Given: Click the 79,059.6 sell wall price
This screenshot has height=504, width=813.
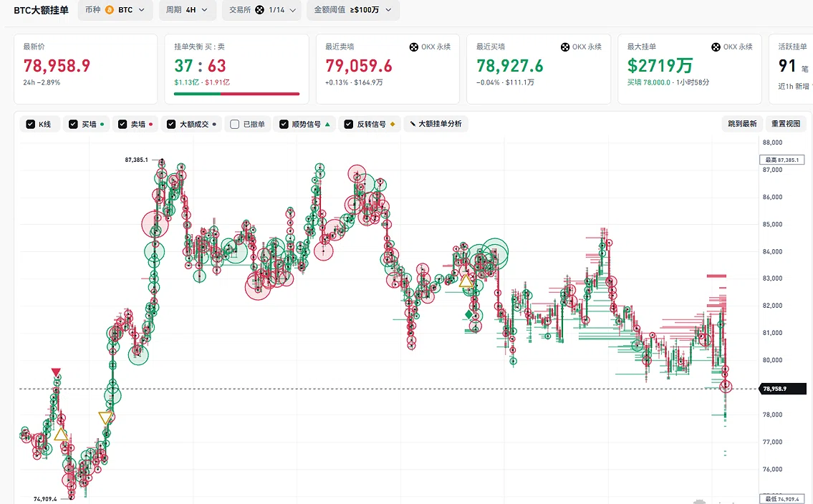Looking at the screenshot, I should coord(359,66).
